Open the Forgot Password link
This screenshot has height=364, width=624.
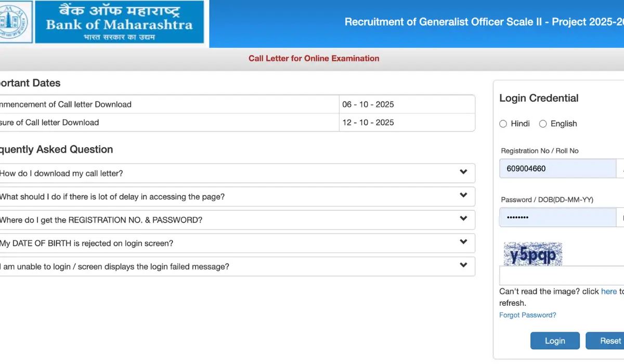click(x=527, y=315)
